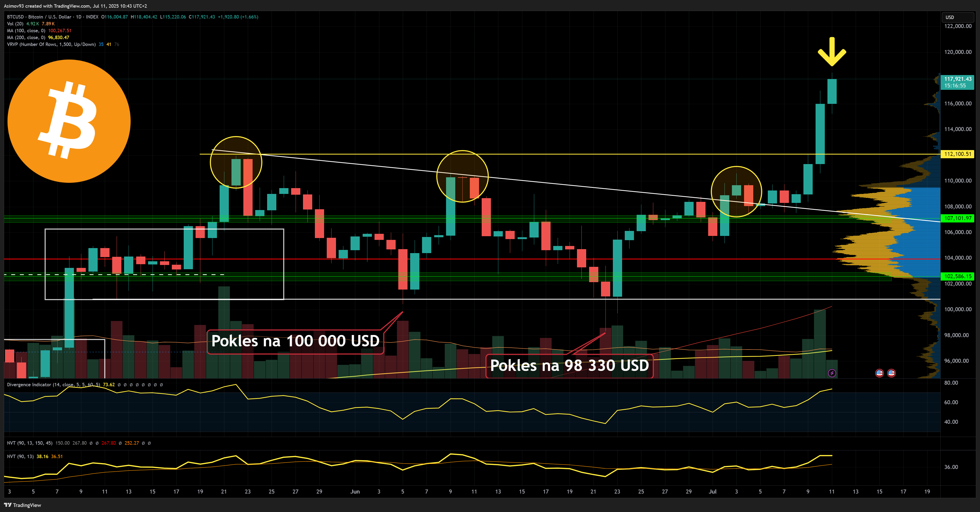Click the yellow down arrow above latest candle
980x512 pixels.
(x=832, y=52)
